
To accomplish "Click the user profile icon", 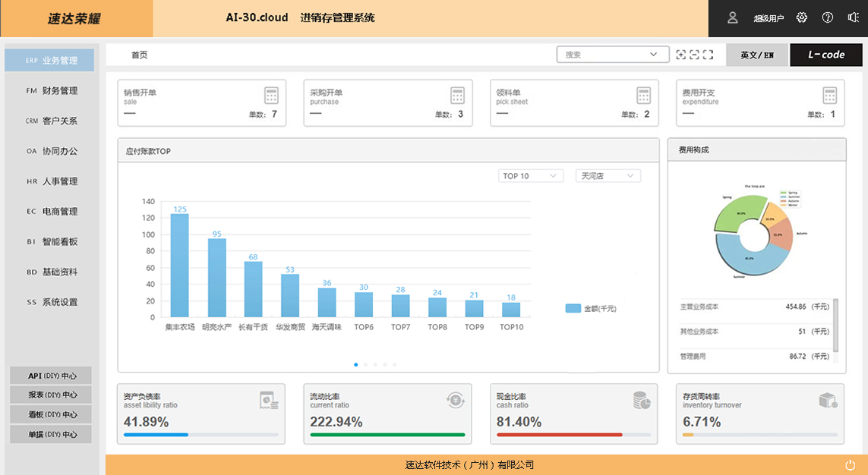I will coord(732,17).
